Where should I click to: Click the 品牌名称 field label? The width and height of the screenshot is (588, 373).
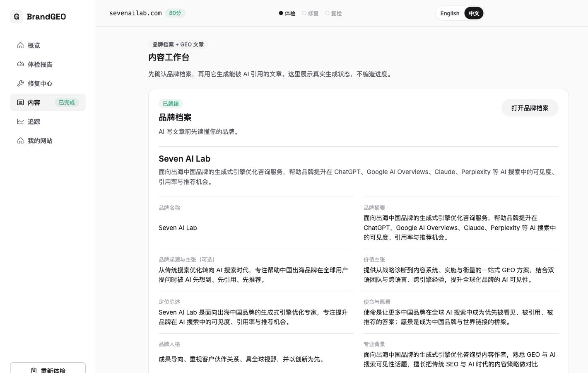169,208
